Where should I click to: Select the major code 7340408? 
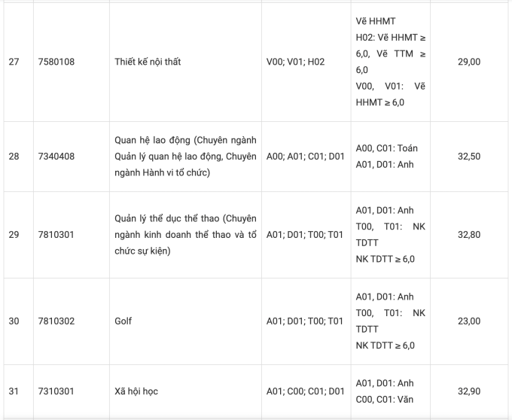pos(56,157)
